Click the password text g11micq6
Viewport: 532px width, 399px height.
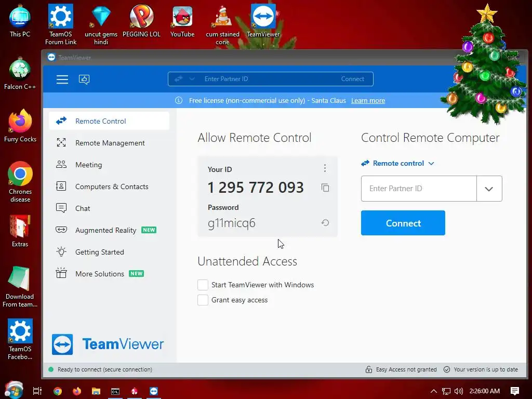pos(231,223)
